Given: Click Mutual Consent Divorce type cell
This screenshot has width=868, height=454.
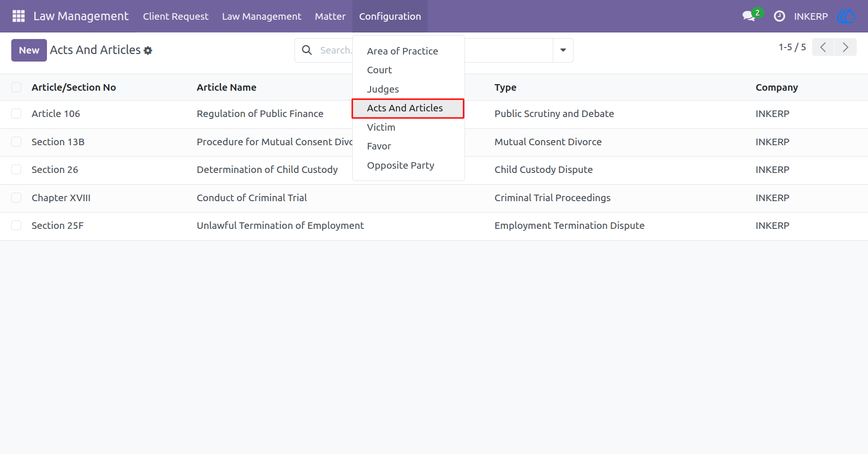Looking at the screenshot, I should click(x=548, y=142).
